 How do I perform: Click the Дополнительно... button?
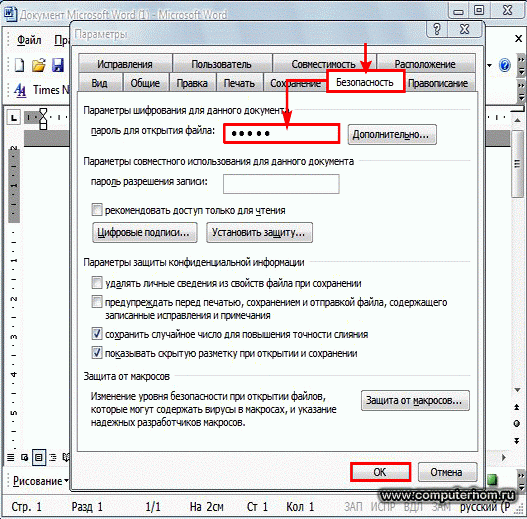coord(392,134)
